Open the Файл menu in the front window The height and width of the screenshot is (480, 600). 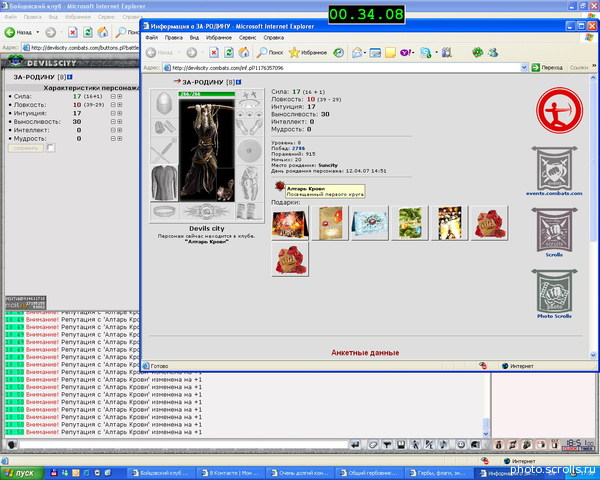tap(152, 38)
